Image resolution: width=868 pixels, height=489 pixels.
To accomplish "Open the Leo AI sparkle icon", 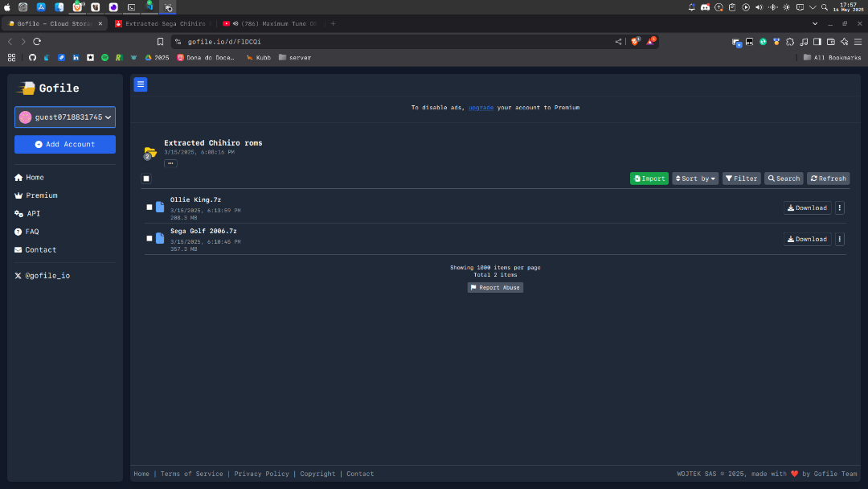I will point(844,42).
